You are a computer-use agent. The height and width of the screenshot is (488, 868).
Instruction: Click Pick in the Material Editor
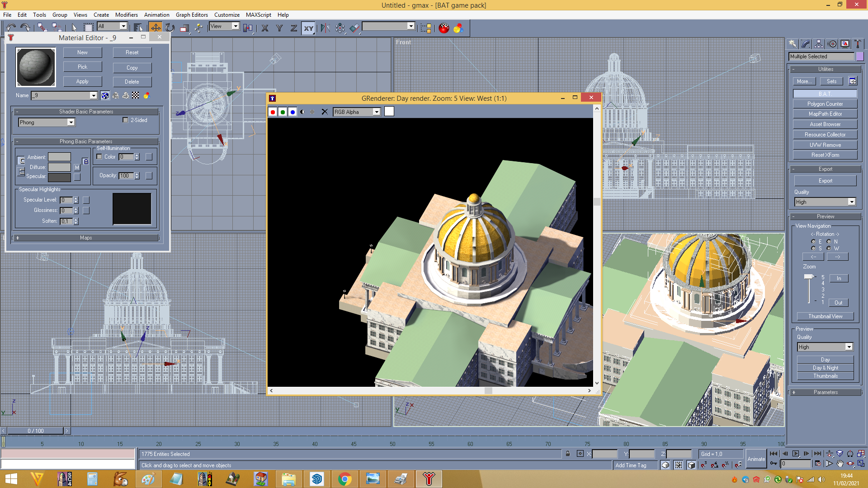pyautogui.click(x=82, y=67)
